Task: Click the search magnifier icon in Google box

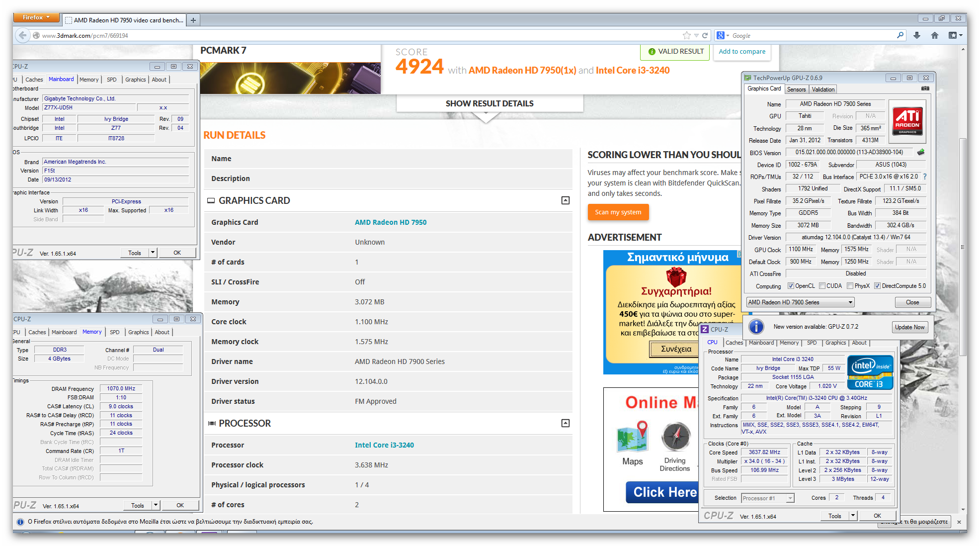Action: [x=900, y=35]
